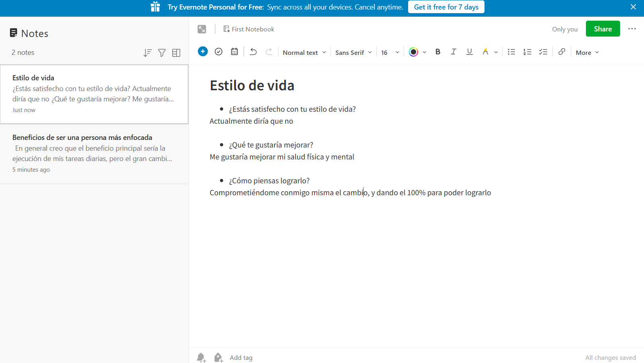644x363 pixels.
Task: Toggle italic formatting
Action: 453,52
